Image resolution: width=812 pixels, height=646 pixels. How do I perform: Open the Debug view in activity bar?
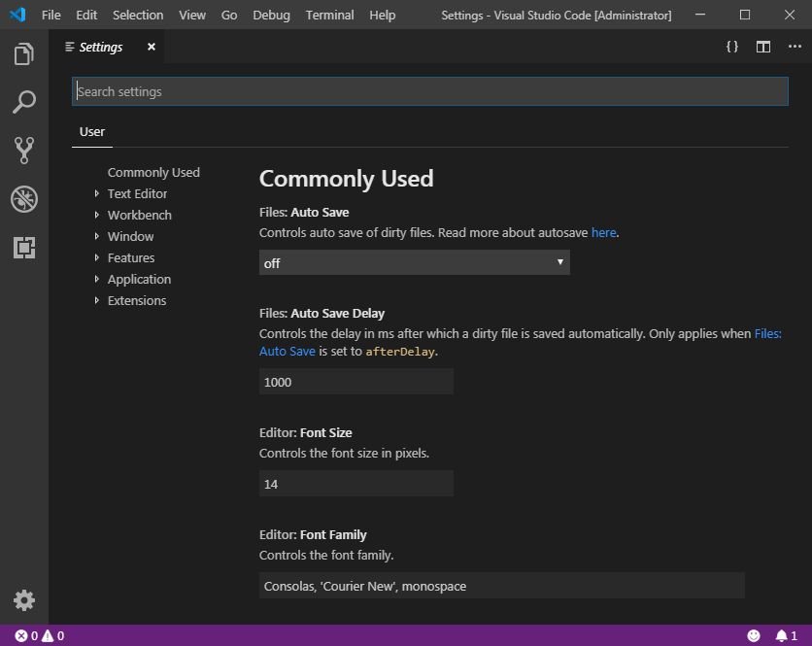tap(24, 199)
